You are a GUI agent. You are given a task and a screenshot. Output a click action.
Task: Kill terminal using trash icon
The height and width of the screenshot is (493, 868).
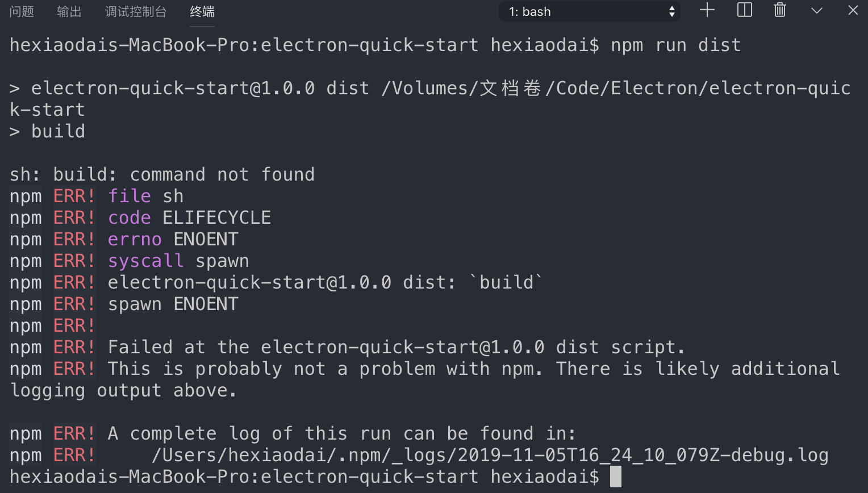pos(780,10)
